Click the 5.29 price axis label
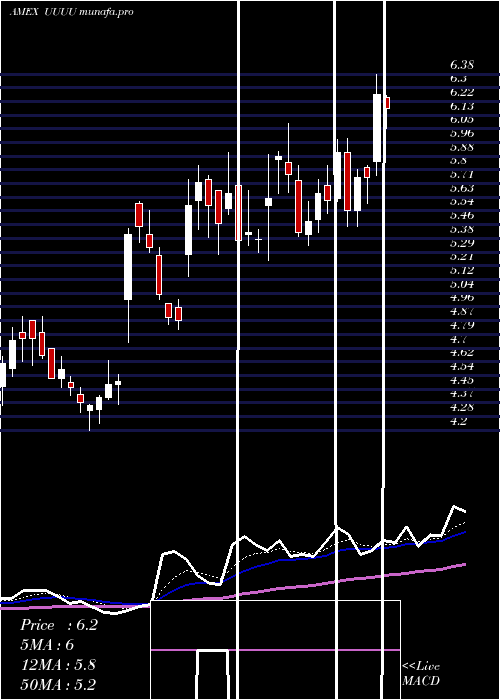The width and height of the screenshot is (500, 700). pos(462,243)
